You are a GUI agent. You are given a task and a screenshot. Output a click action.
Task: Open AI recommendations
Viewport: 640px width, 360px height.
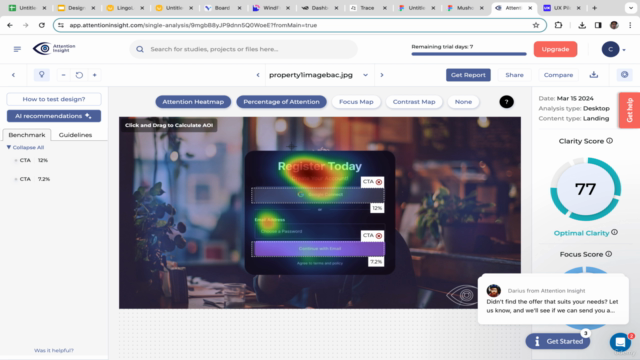[x=54, y=116]
